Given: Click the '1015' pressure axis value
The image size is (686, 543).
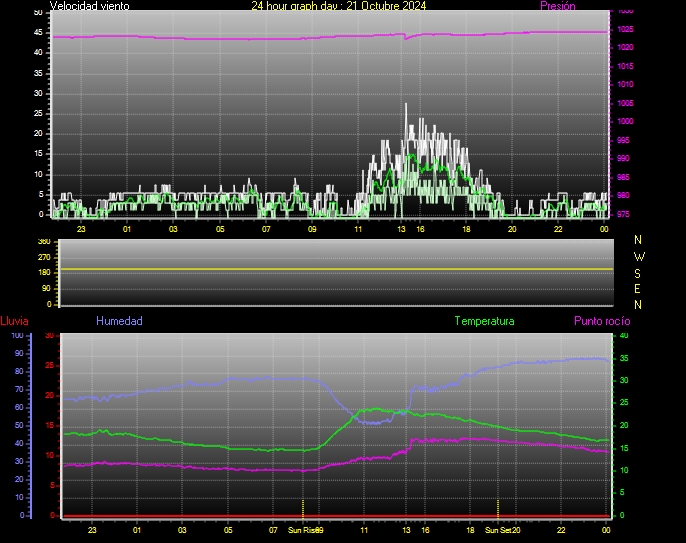Looking at the screenshot, I should [626, 67].
